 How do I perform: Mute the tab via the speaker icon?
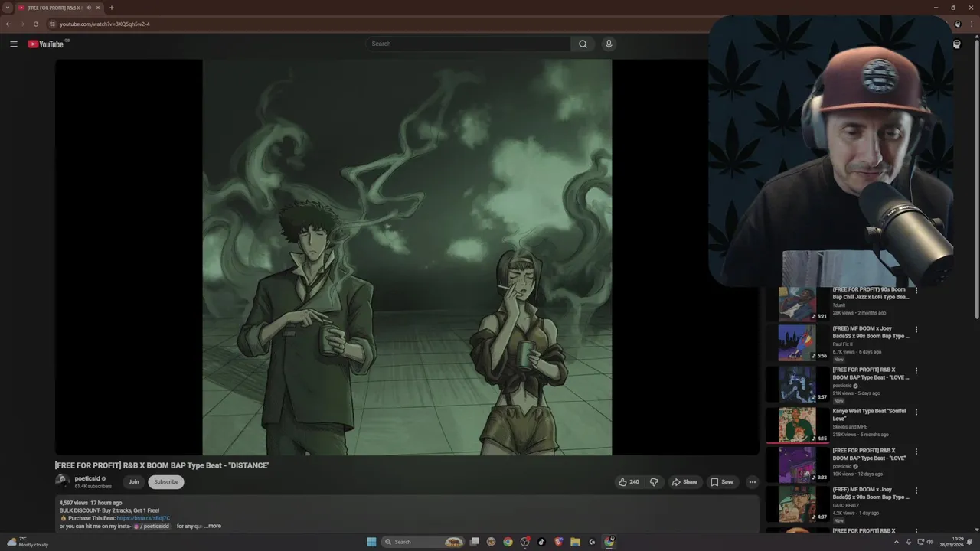click(x=88, y=8)
